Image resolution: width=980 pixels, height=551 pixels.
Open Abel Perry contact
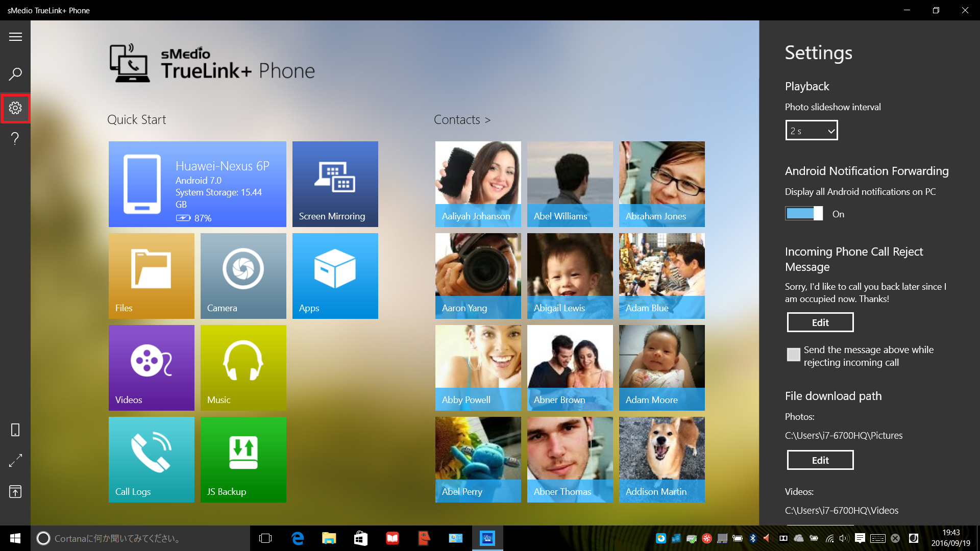478,460
